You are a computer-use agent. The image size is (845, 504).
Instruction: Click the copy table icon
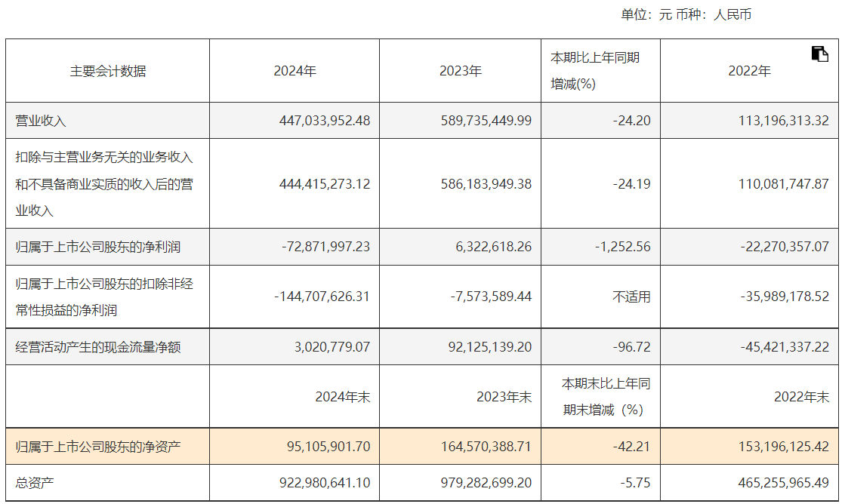(819, 54)
